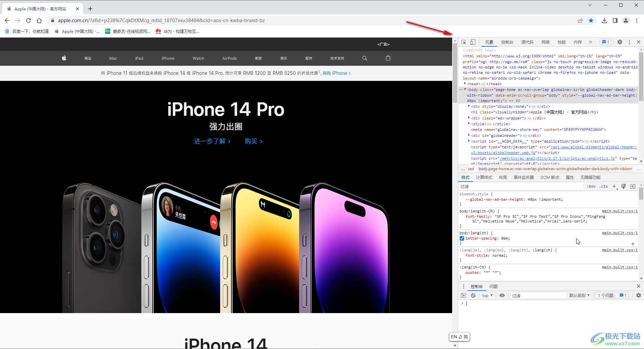Open DOM 断点 sub-tab

[x=550, y=178]
